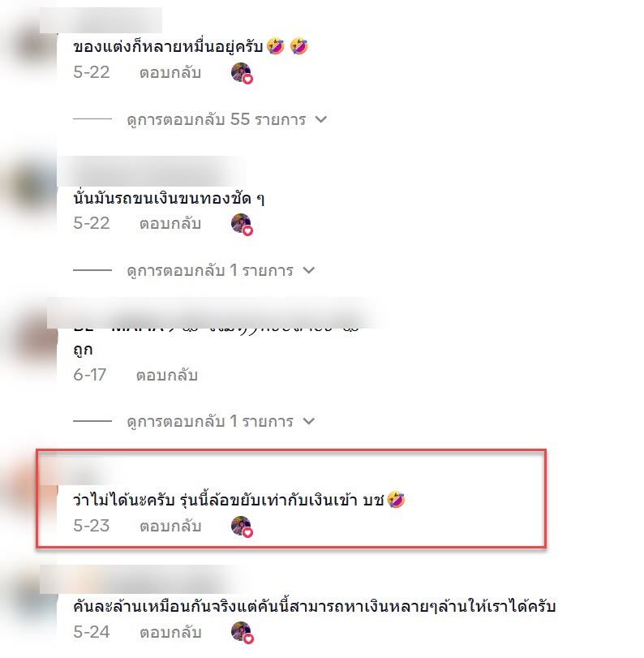Click the chevron arrow below the 6-17 comment
Image resolution: width=644 pixels, height=658 pixels.
(x=309, y=421)
